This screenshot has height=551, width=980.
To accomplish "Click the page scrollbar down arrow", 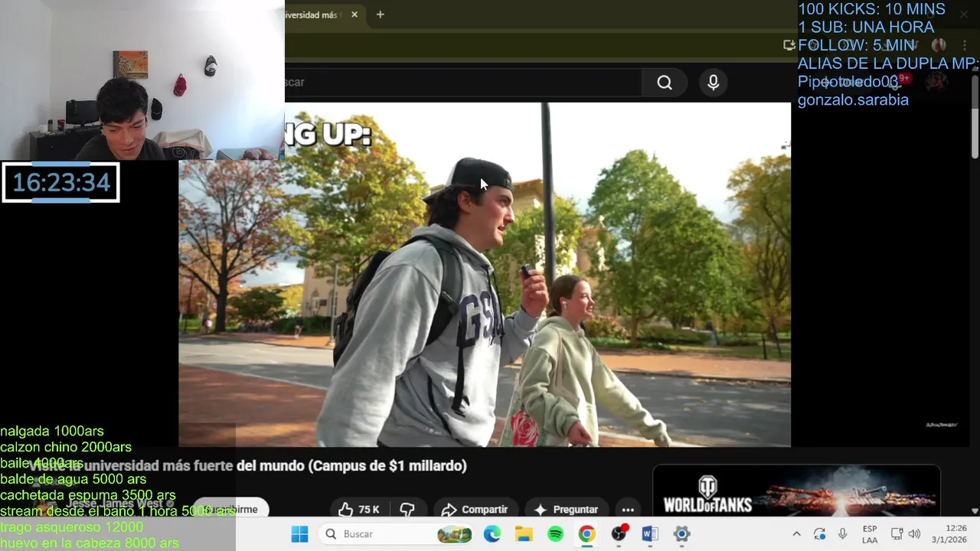I will pos(975,511).
